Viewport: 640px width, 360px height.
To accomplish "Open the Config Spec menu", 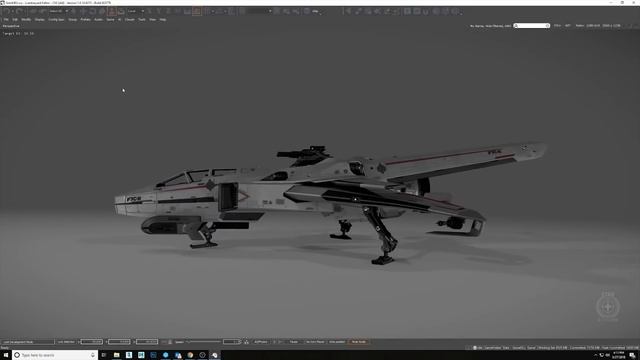I will (56, 20).
